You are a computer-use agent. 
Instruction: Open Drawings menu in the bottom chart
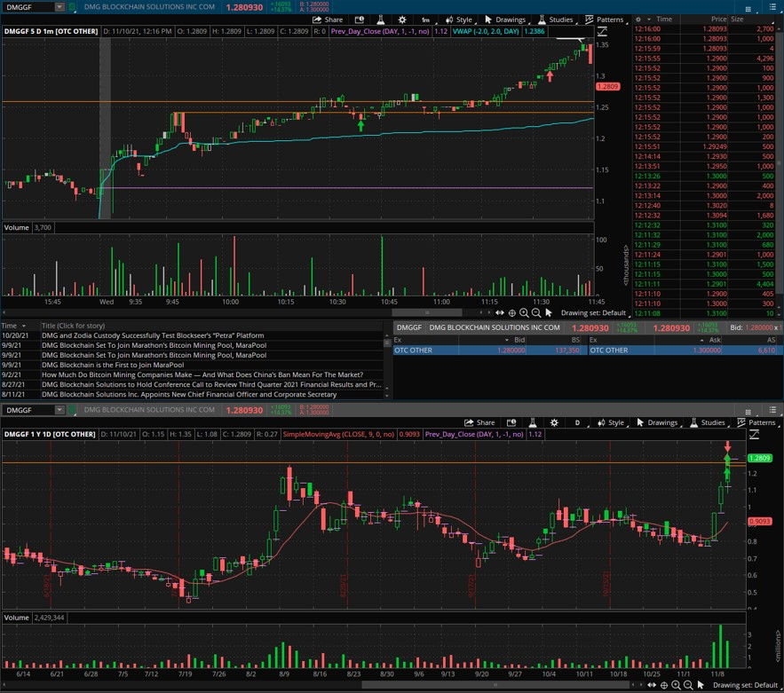[x=656, y=423]
